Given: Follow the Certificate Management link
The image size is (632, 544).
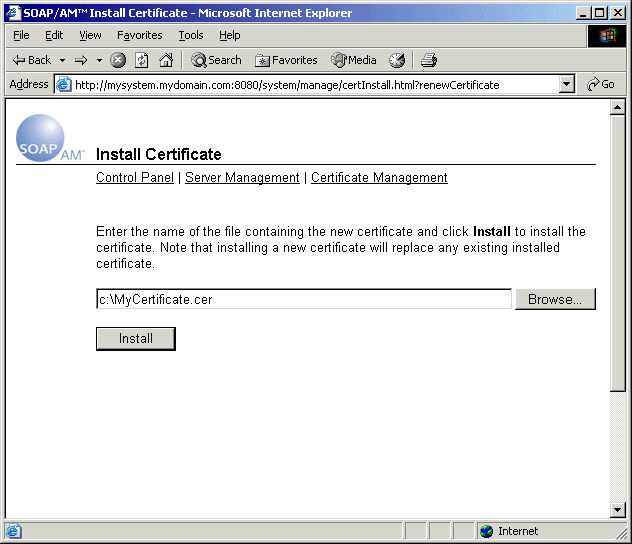Looking at the screenshot, I should [x=379, y=178].
